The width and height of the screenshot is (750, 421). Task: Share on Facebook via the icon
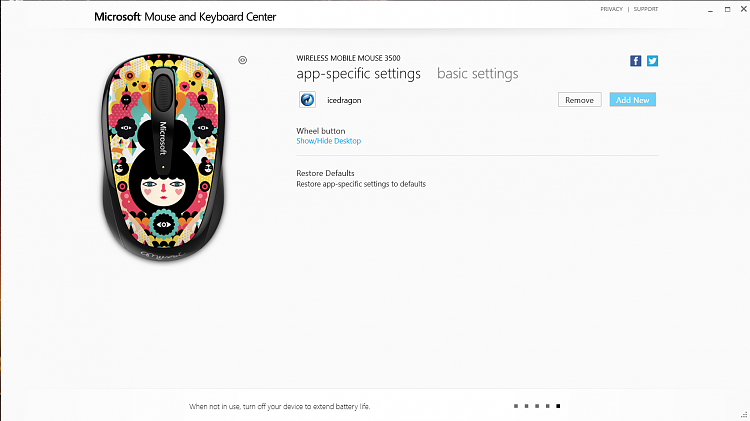[x=635, y=61]
